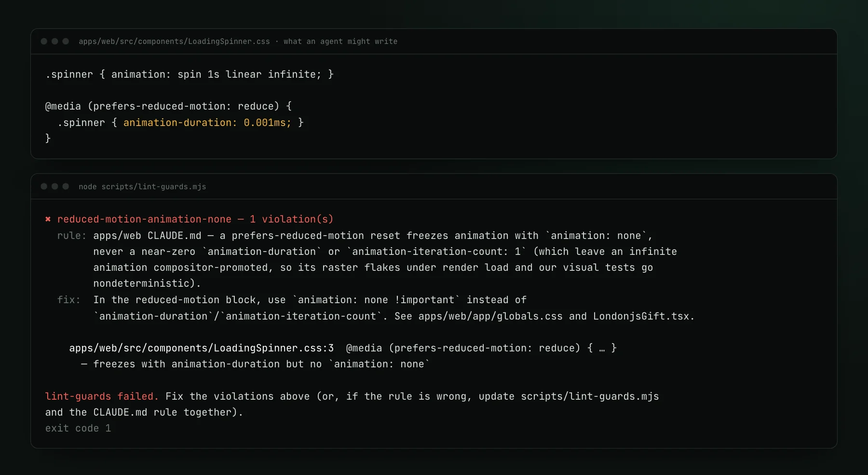Screen dimensions: 868x475
Task: Click red 'lint-guards failed.' text
Action: [x=102, y=396]
